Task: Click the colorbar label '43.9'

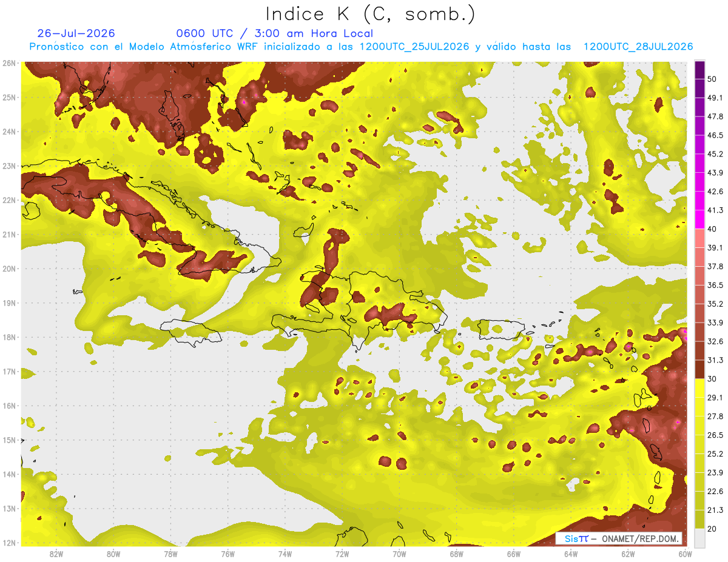Action: click(715, 173)
